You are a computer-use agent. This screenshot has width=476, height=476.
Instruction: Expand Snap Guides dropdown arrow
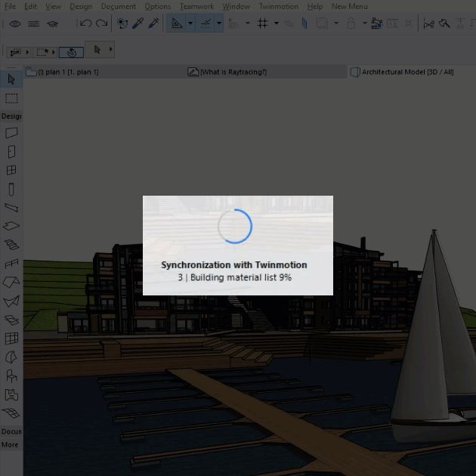click(219, 23)
